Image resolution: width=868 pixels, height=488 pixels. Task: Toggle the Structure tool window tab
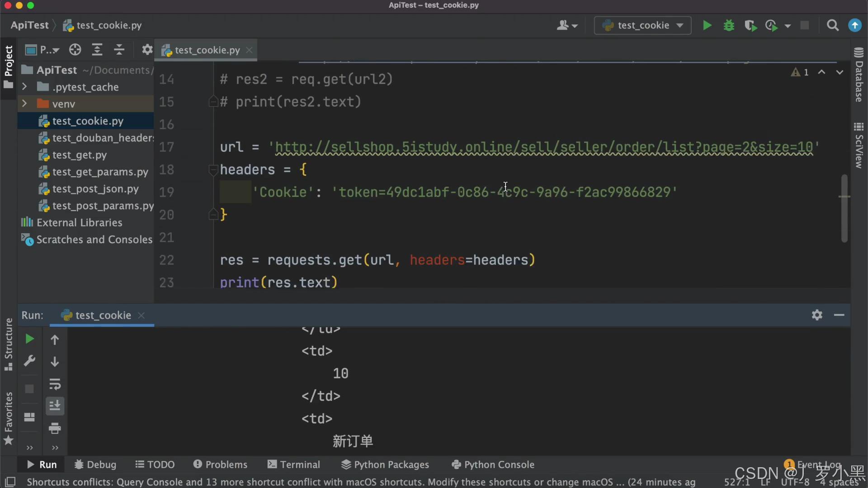9,344
